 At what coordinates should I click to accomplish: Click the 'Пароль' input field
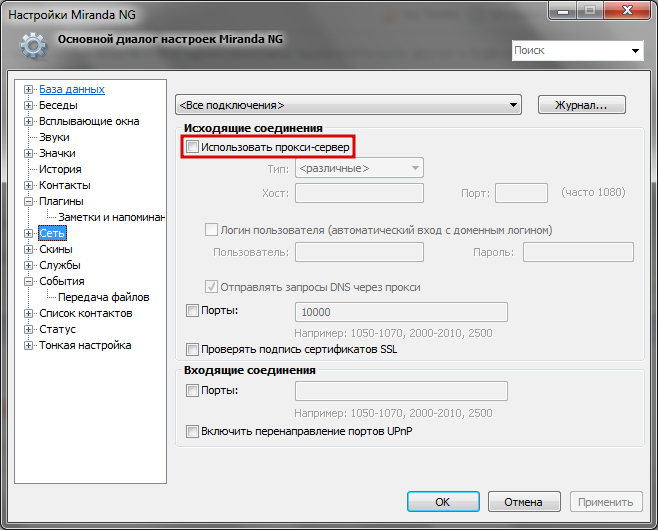[x=578, y=252]
